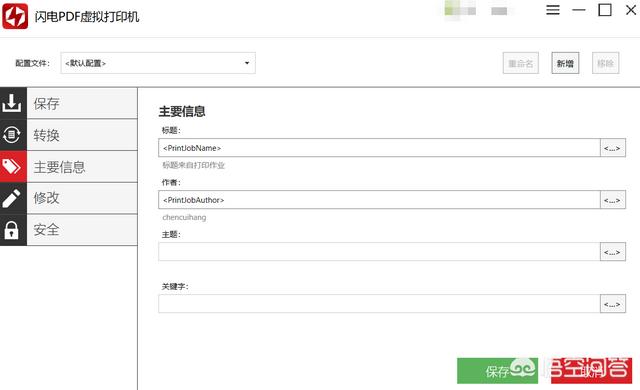This screenshot has height=390, width=640.
Task: Select the pencil modify icon
Action: (x=11, y=198)
